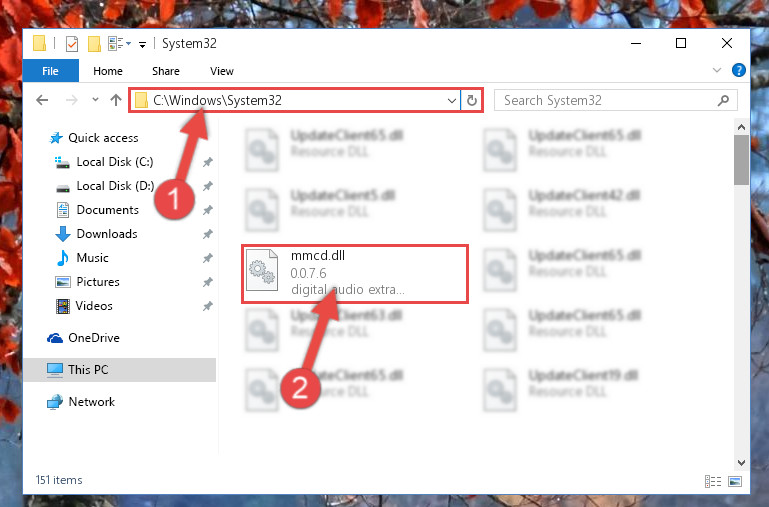Open recent locations dropdown arrow
The width and height of the screenshot is (769, 507).
coord(95,100)
